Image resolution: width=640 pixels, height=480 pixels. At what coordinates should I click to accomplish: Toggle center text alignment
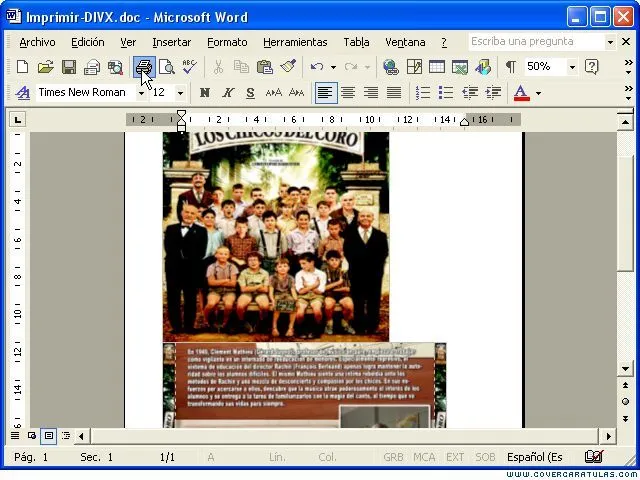point(348,93)
